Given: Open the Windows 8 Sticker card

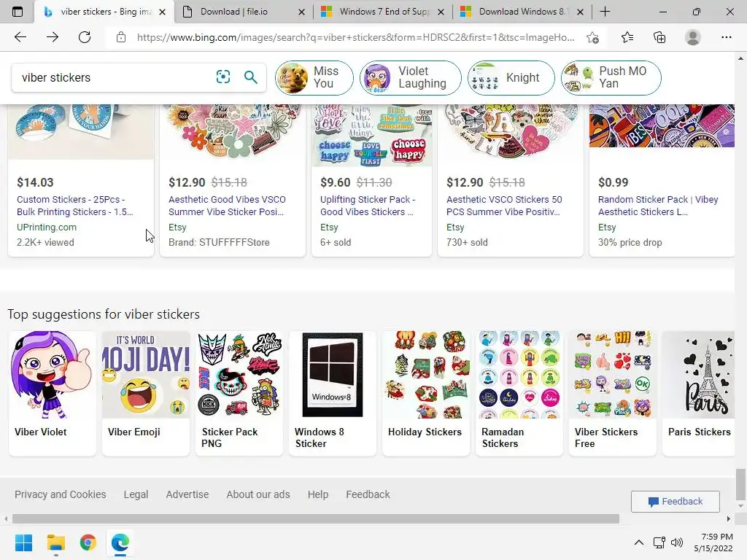Looking at the screenshot, I should (333, 393).
